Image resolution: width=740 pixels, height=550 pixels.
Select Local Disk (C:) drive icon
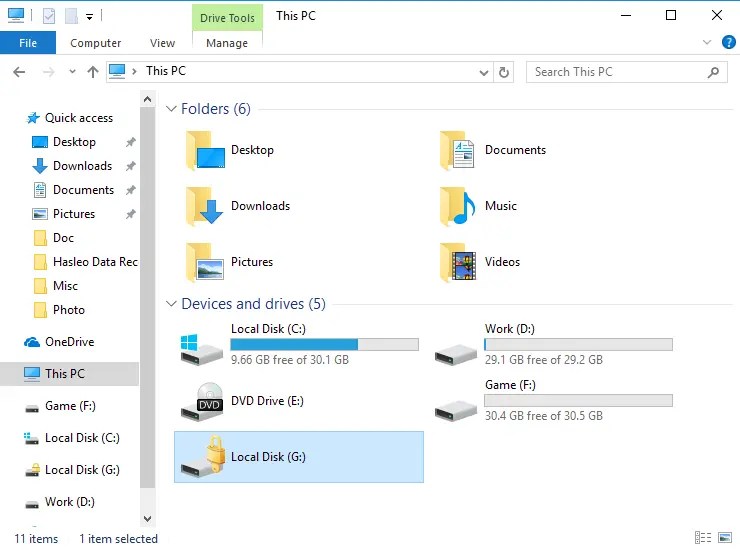pyautogui.click(x=202, y=349)
